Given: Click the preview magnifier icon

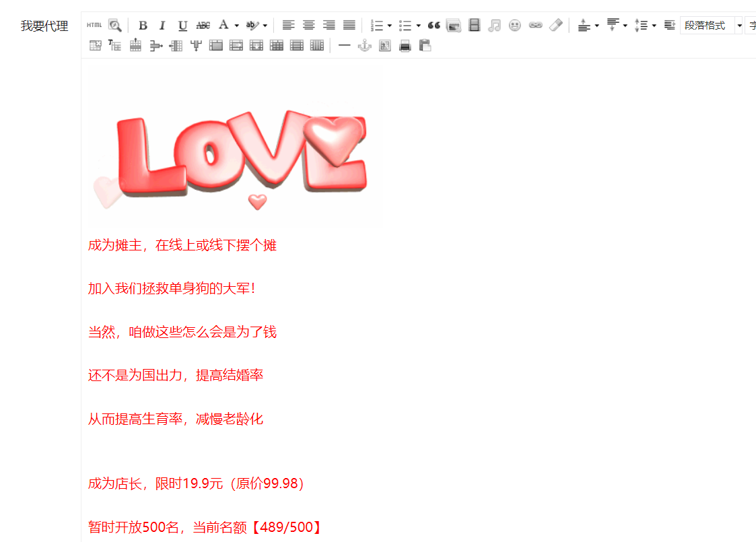Looking at the screenshot, I should (x=115, y=26).
